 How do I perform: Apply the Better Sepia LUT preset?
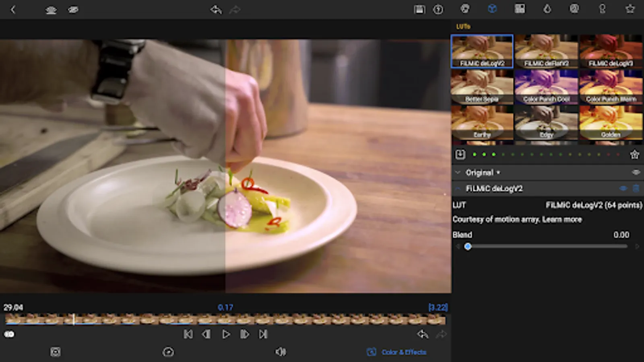482,87
